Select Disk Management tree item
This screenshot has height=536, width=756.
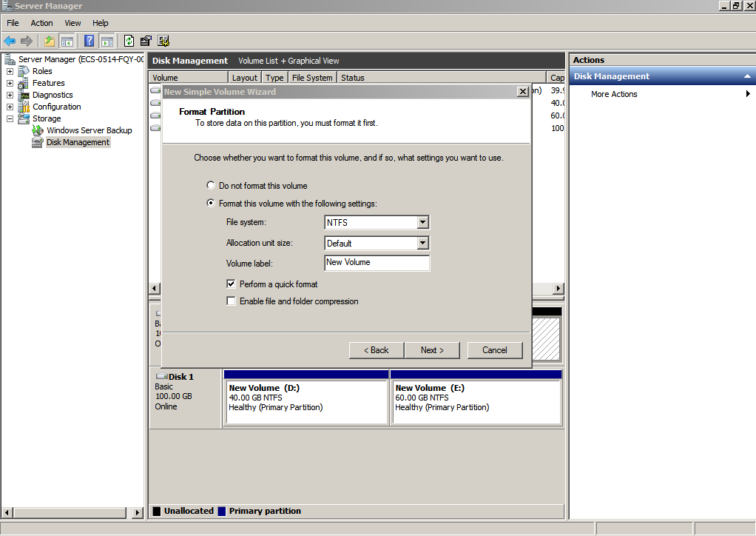click(x=78, y=142)
